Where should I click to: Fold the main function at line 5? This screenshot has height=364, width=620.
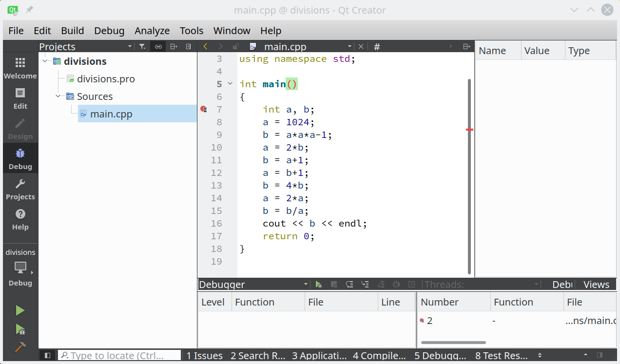(x=230, y=84)
